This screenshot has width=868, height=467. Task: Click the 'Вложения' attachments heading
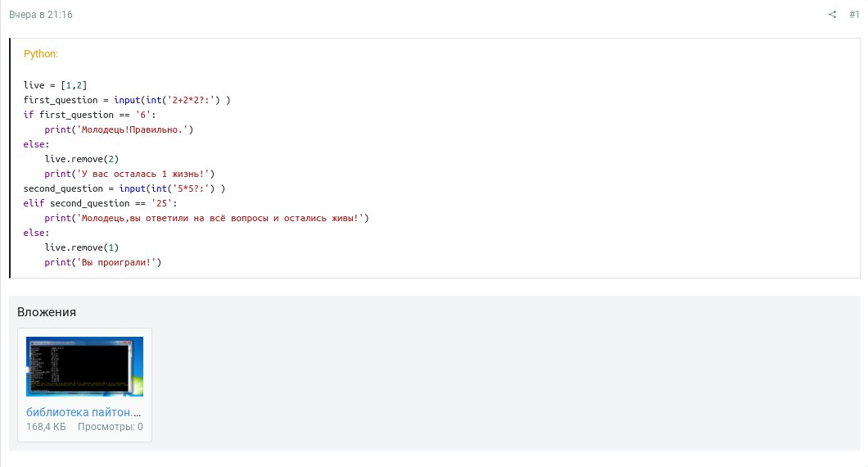(x=47, y=312)
